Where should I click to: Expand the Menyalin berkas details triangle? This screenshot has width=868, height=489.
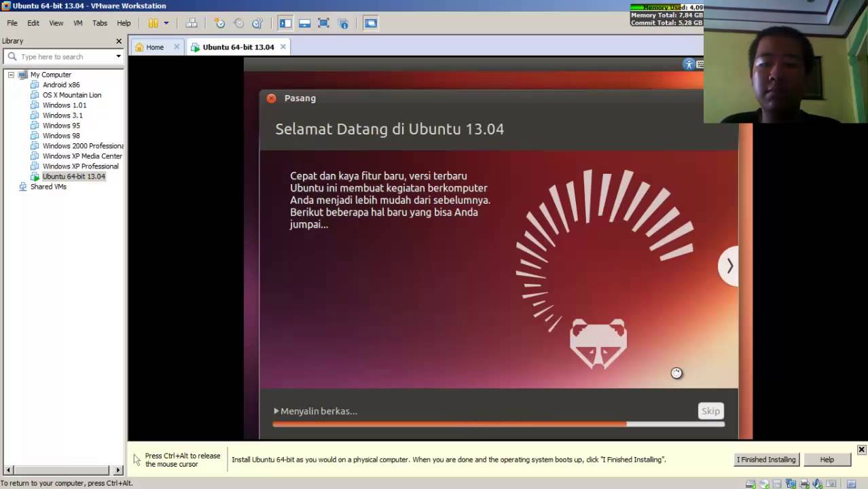276,411
